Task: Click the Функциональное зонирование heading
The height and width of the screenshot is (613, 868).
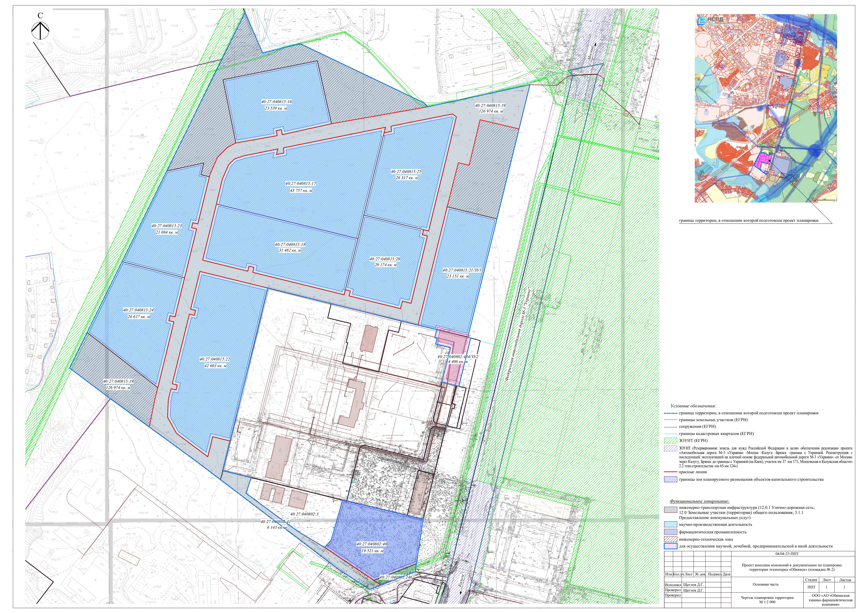Action: point(699,501)
